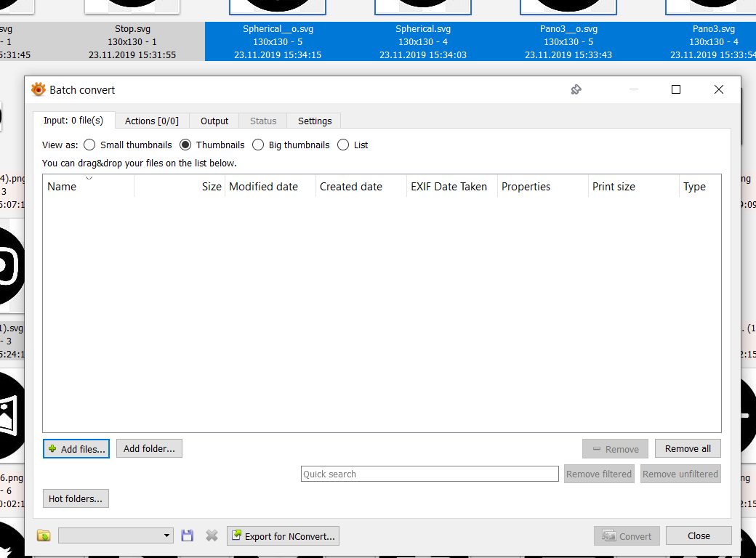Viewport: 756px width, 558px height.
Task: Open the load script folder icon
Action: click(x=44, y=535)
